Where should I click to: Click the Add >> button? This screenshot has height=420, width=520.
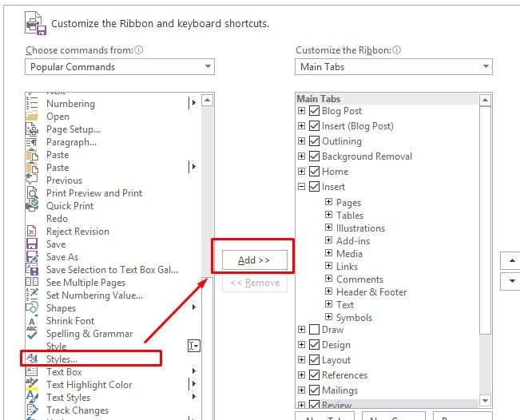254,260
